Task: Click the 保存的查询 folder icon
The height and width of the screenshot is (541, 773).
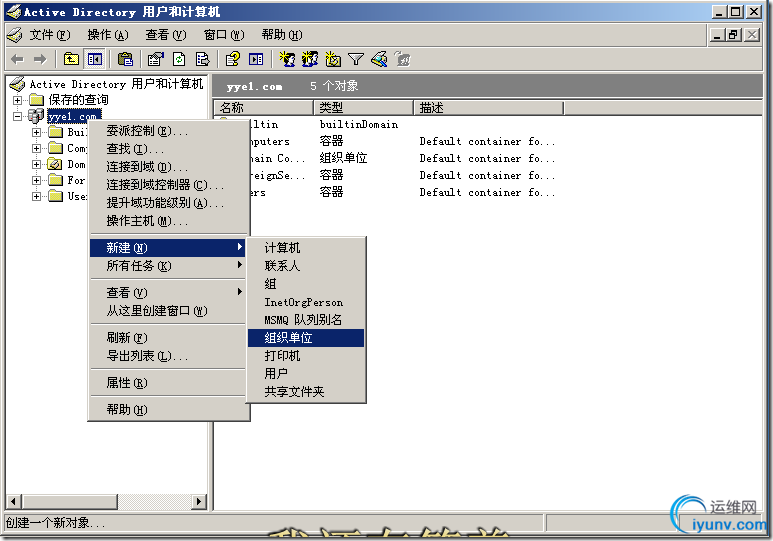Action: coord(36,100)
